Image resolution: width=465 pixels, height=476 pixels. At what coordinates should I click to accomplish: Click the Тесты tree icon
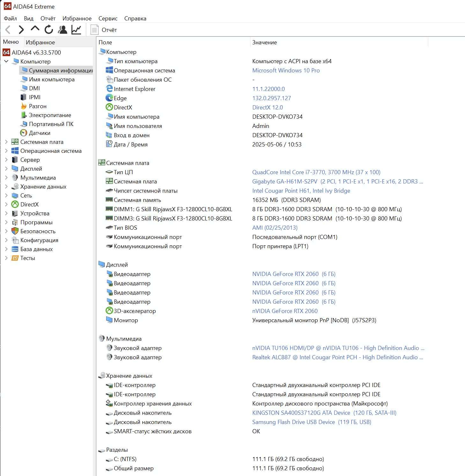[15, 258]
